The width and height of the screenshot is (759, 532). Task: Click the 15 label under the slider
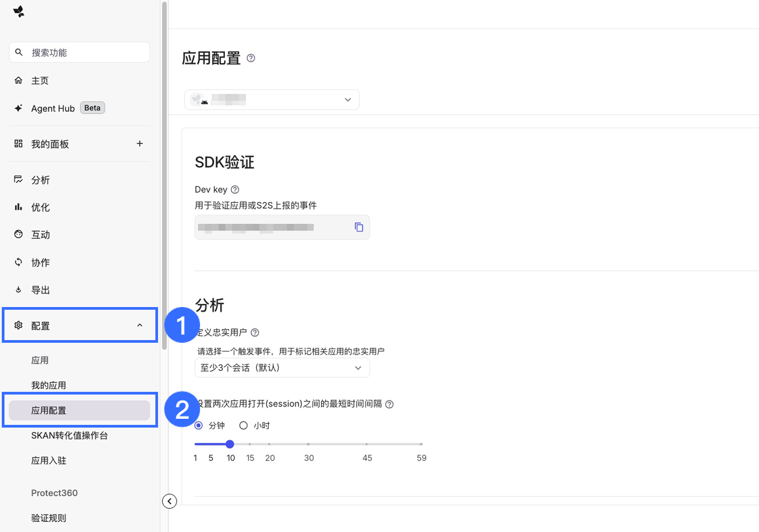250,458
